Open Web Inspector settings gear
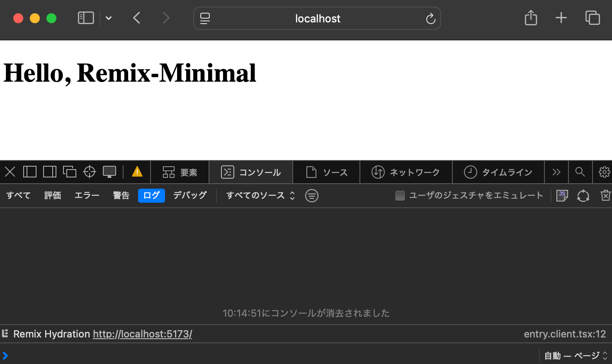Viewport: 612px width, 364px height. click(x=604, y=172)
